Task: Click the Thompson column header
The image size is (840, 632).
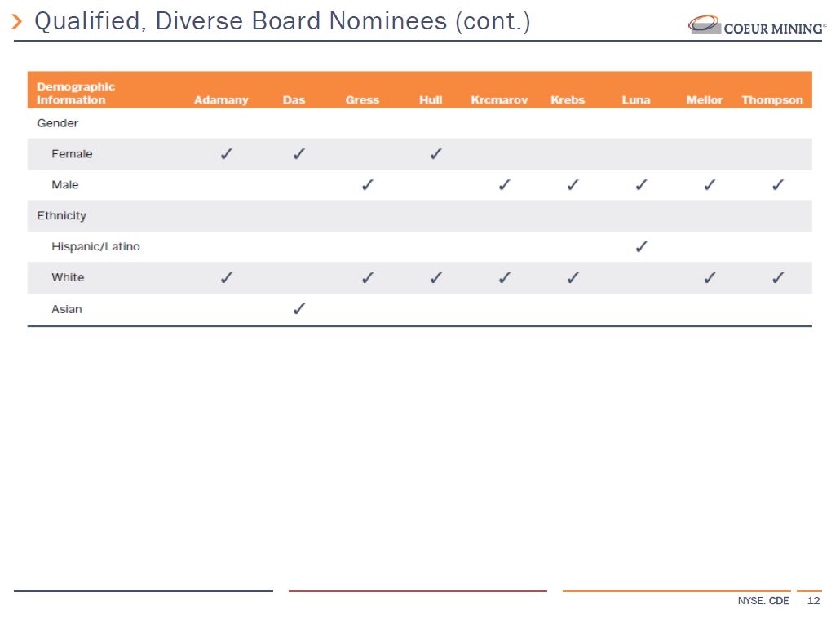Action: tap(771, 100)
